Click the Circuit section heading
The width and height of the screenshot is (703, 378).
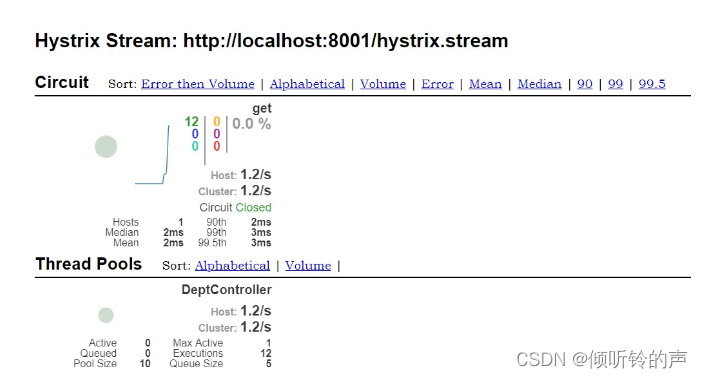point(62,83)
